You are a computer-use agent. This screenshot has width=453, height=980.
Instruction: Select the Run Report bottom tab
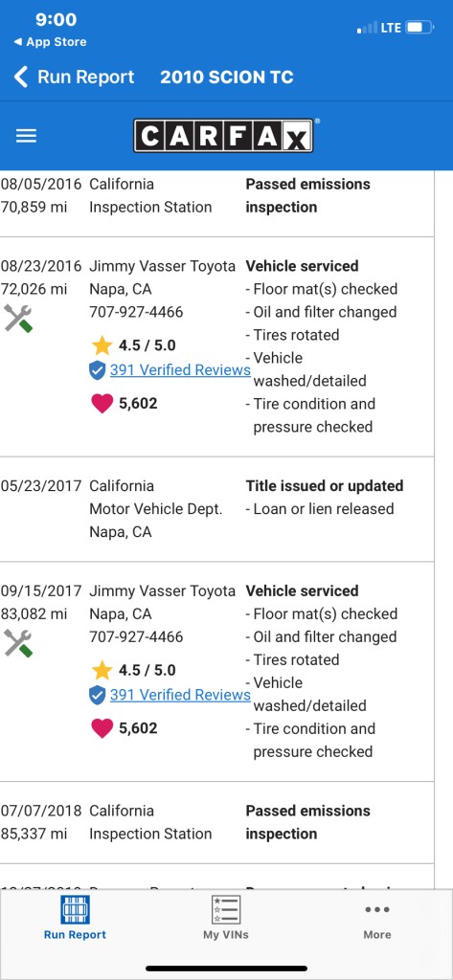point(75,918)
